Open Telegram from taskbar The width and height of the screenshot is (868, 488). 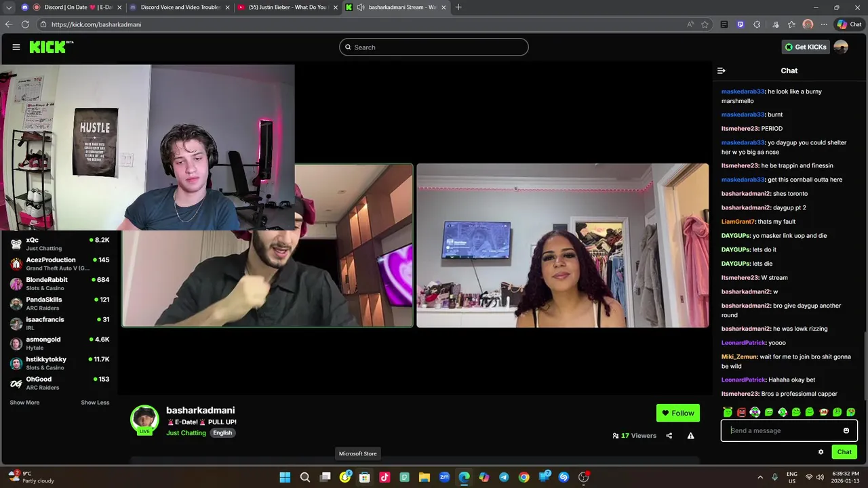[x=504, y=477]
